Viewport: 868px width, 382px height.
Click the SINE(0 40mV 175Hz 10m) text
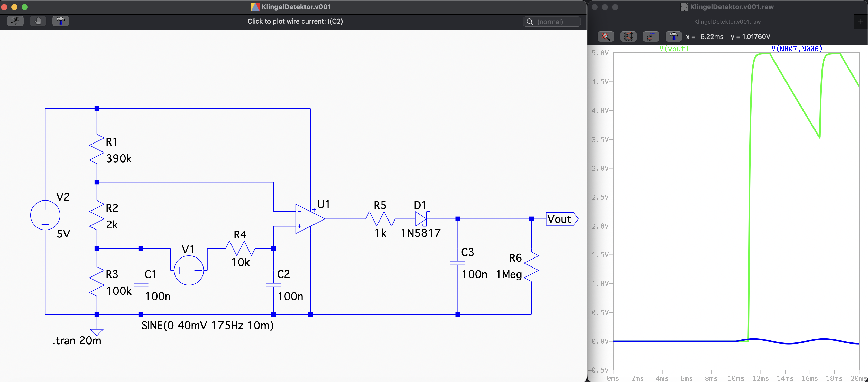[x=207, y=326]
